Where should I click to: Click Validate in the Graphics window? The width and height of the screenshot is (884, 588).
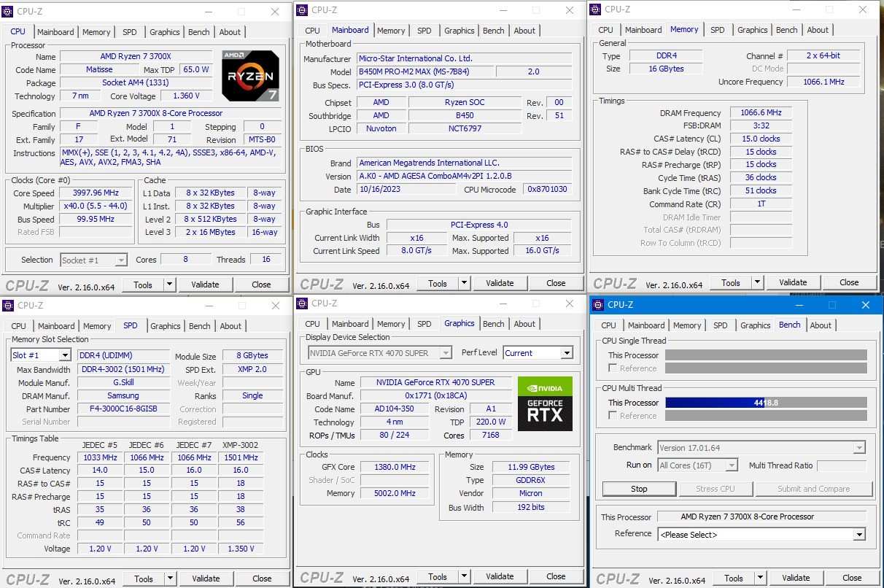click(x=500, y=576)
